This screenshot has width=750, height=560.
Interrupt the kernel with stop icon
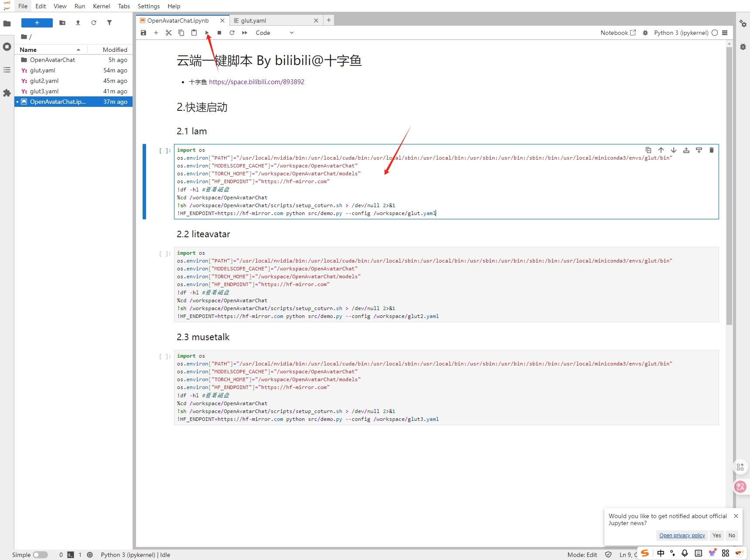[x=219, y=33]
